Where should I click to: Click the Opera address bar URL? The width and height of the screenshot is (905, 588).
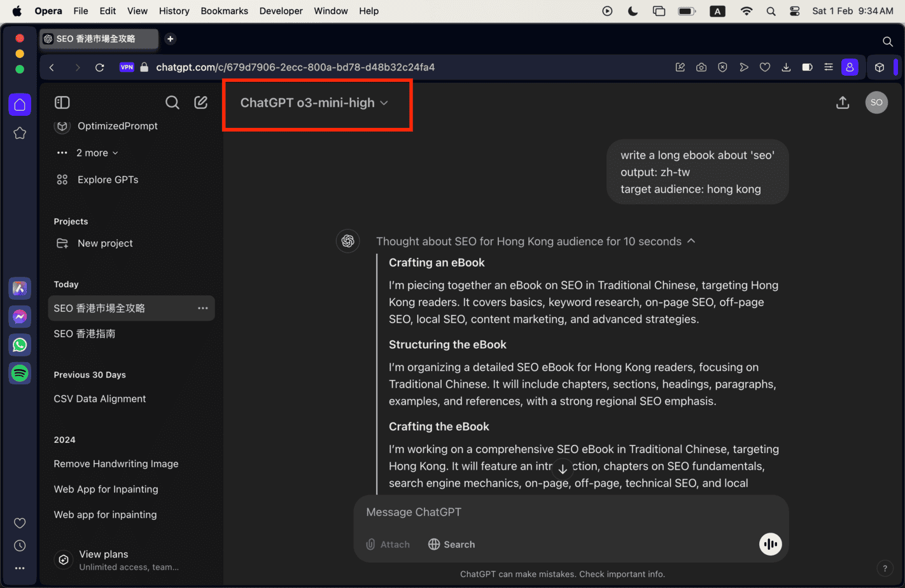(x=295, y=67)
